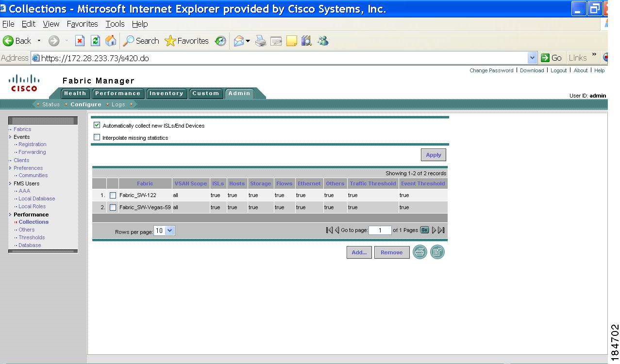Open Messenger people icon
The height and width of the screenshot is (364, 620).
tap(323, 41)
